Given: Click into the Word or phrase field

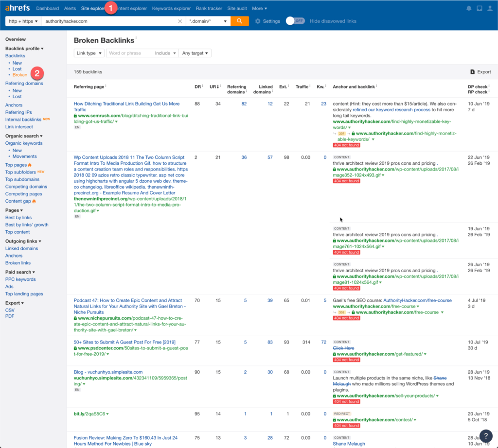Looking at the screenshot, I should click(x=127, y=53).
